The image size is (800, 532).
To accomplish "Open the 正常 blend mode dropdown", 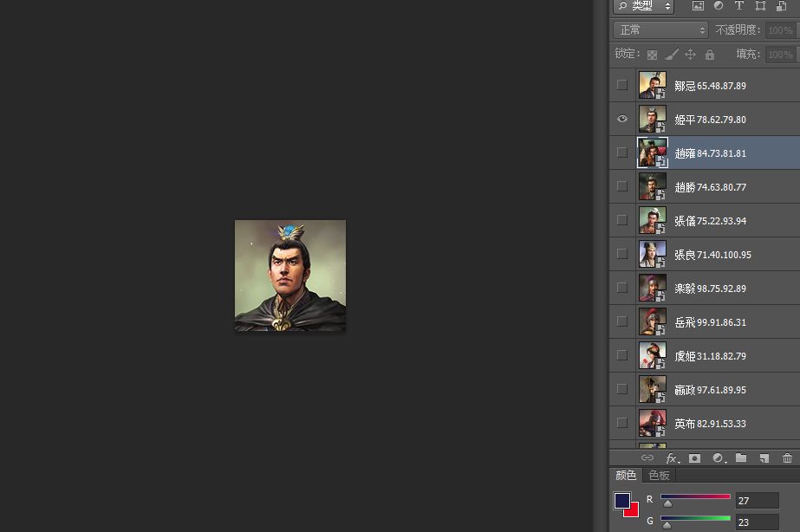I will (x=660, y=30).
